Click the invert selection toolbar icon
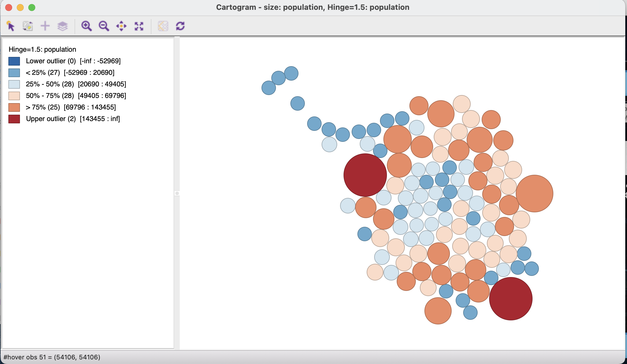The width and height of the screenshot is (627, 364). 28,26
